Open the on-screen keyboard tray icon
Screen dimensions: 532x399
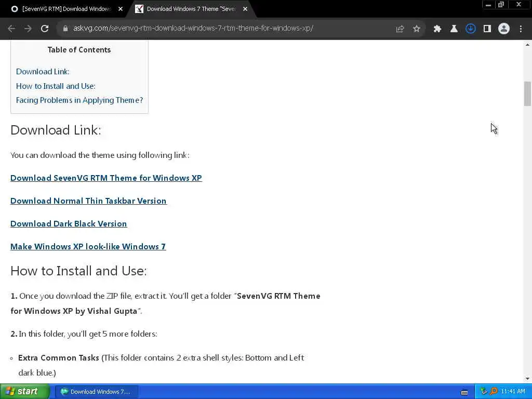(x=464, y=392)
